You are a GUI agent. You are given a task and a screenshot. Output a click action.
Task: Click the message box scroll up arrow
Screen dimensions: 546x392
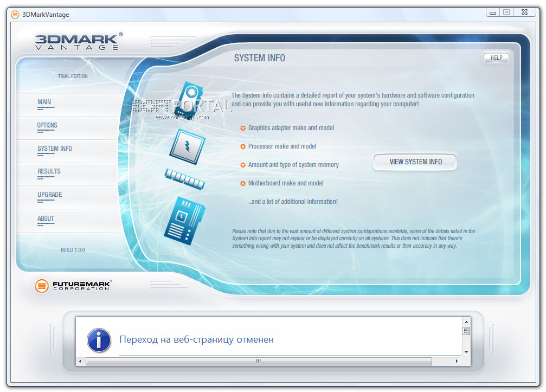(x=466, y=322)
